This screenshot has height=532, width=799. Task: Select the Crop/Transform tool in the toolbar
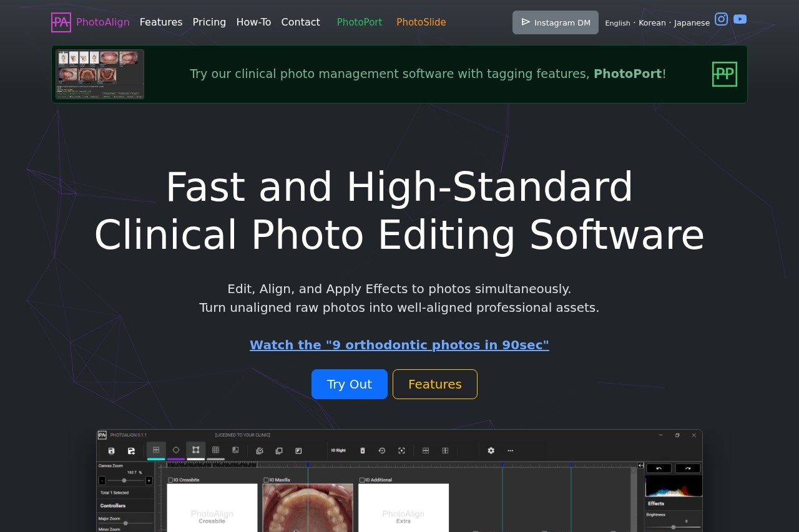pyautogui.click(x=195, y=450)
